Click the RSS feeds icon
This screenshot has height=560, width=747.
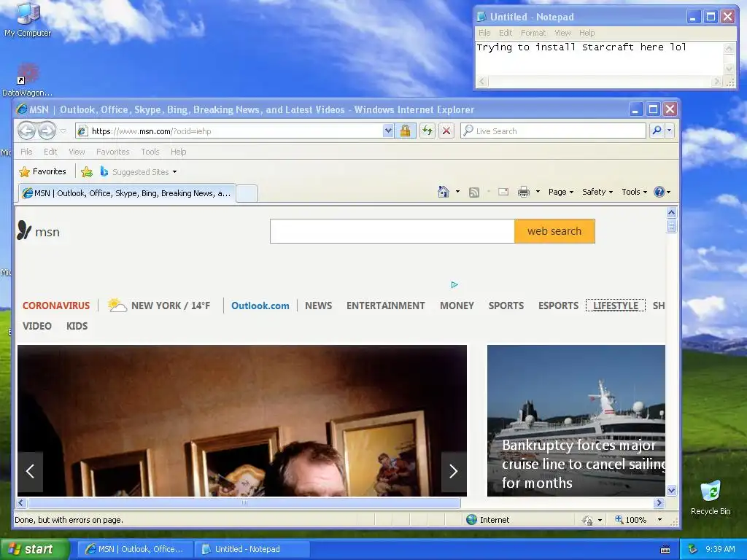pos(474,192)
